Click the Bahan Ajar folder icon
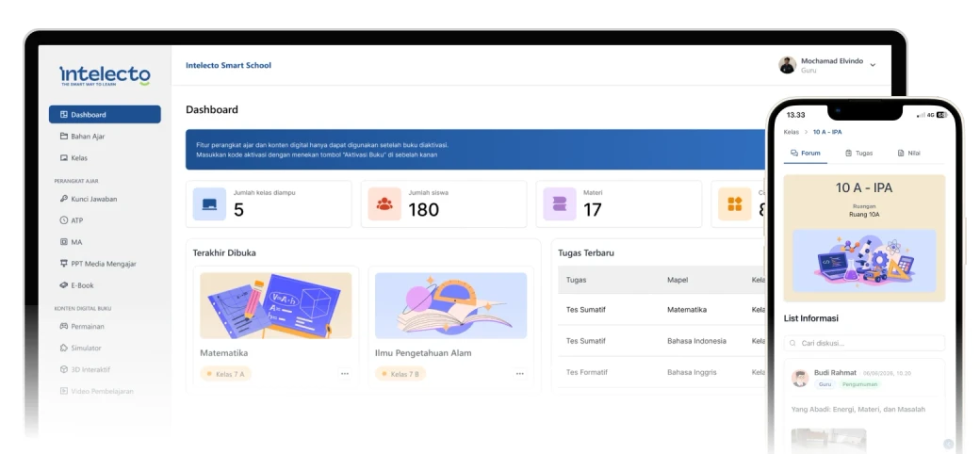 pyautogui.click(x=64, y=137)
